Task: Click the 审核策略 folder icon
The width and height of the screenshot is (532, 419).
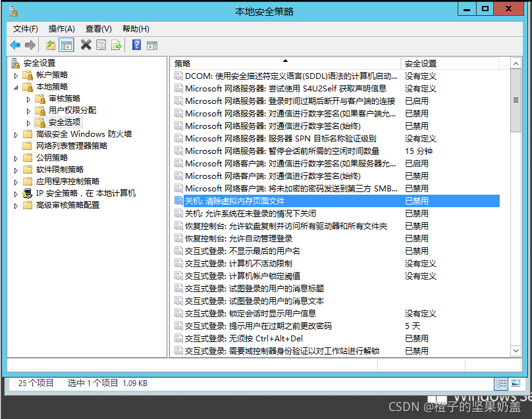Action: [x=40, y=99]
